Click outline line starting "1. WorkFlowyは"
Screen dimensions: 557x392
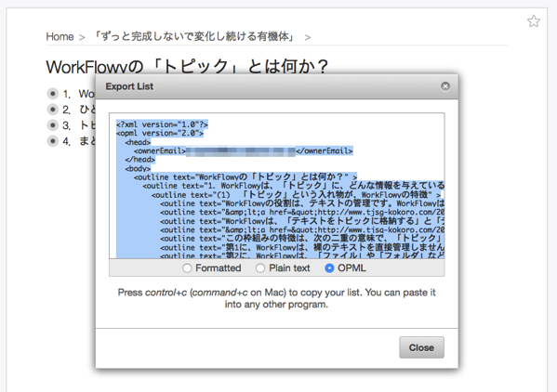coord(294,186)
